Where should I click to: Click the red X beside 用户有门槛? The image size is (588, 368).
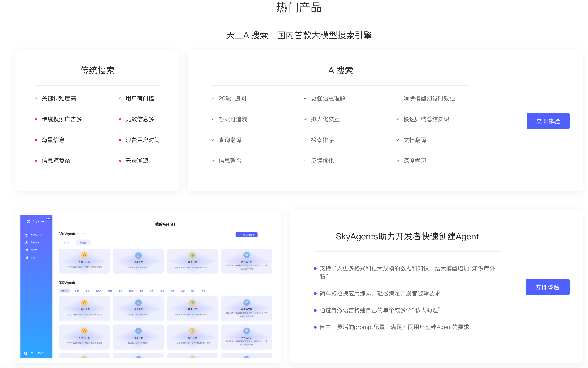coord(120,99)
